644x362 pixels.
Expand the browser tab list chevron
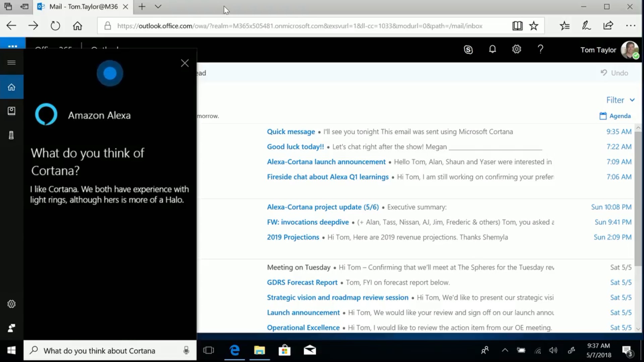point(158,7)
